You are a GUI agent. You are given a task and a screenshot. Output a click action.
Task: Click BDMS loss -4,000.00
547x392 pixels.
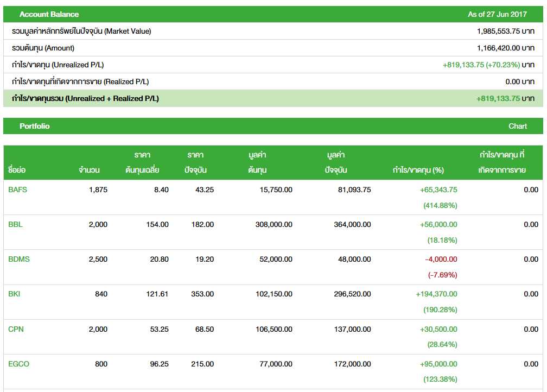coord(441,259)
